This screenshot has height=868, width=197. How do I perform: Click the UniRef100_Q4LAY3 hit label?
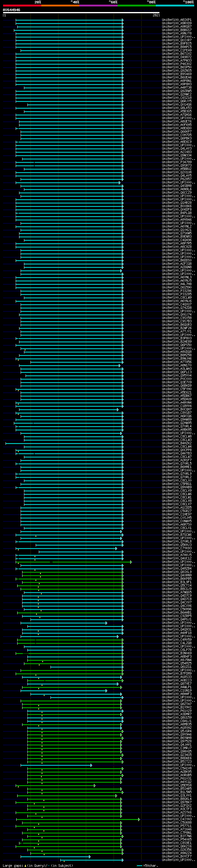point(177,149)
